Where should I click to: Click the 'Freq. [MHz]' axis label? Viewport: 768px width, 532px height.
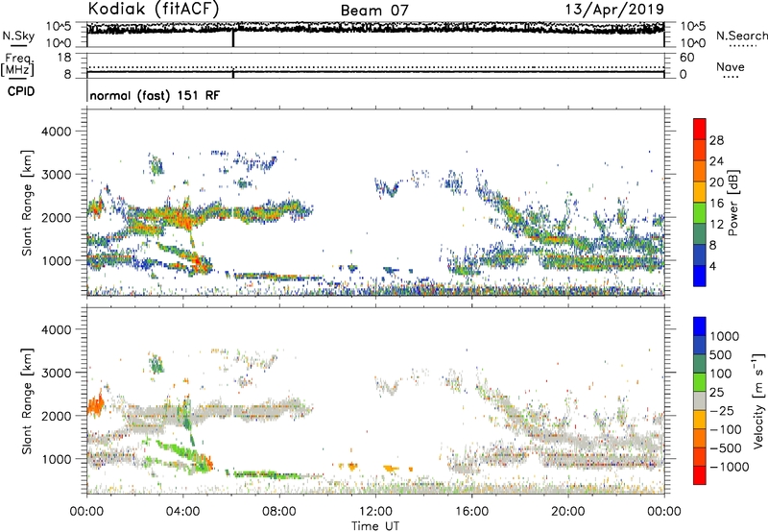tap(17, 64)
